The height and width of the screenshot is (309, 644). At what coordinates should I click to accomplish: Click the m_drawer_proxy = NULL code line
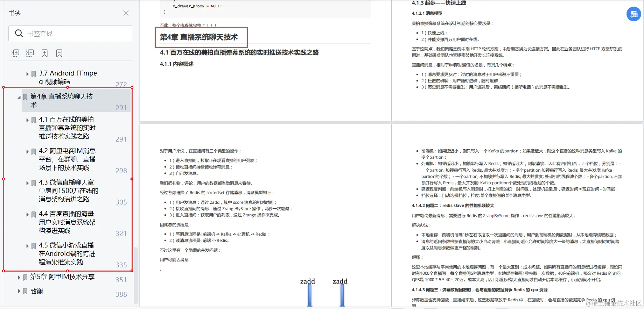[197, 6]
